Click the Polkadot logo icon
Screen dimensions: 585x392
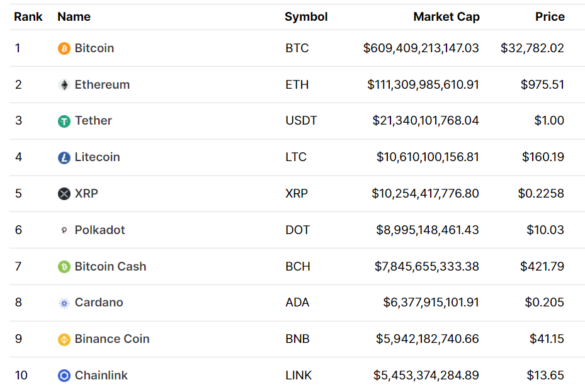64,230
